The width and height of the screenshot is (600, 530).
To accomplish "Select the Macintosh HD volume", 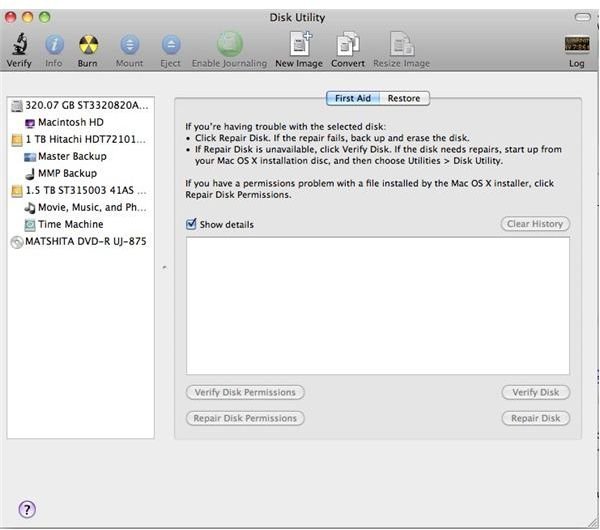I will pyautogui.click(x=80, y=122).
